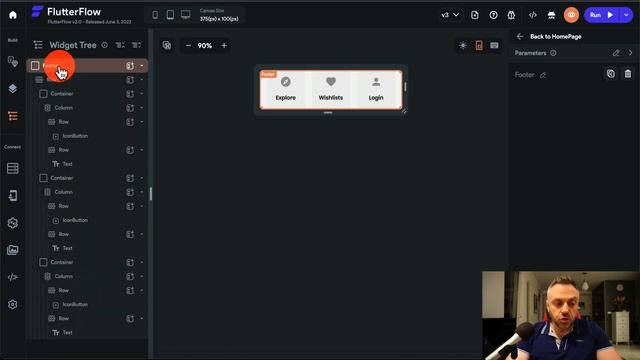Image resolution: width=640 pixels, height=360 pixels.
Task: Select the Wishlists tab in footer preview
Action: tap(331, 89)
